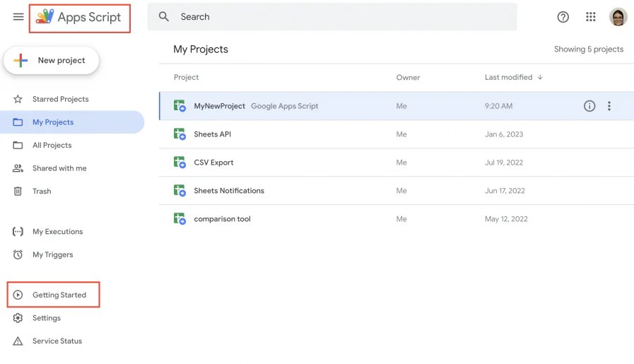Open the Google apps grid launcher
Screen dimensions: 634x364
tap(591, 17)
